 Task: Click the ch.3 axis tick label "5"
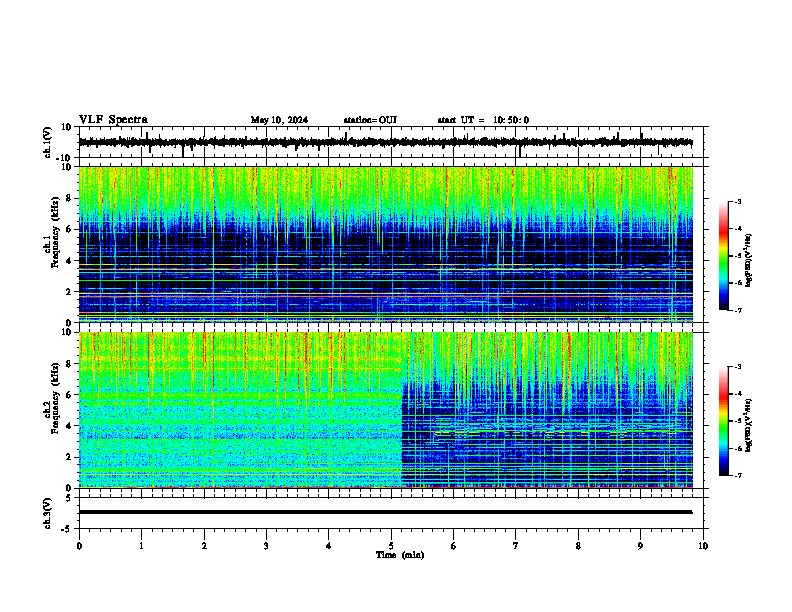coord(69,497)
